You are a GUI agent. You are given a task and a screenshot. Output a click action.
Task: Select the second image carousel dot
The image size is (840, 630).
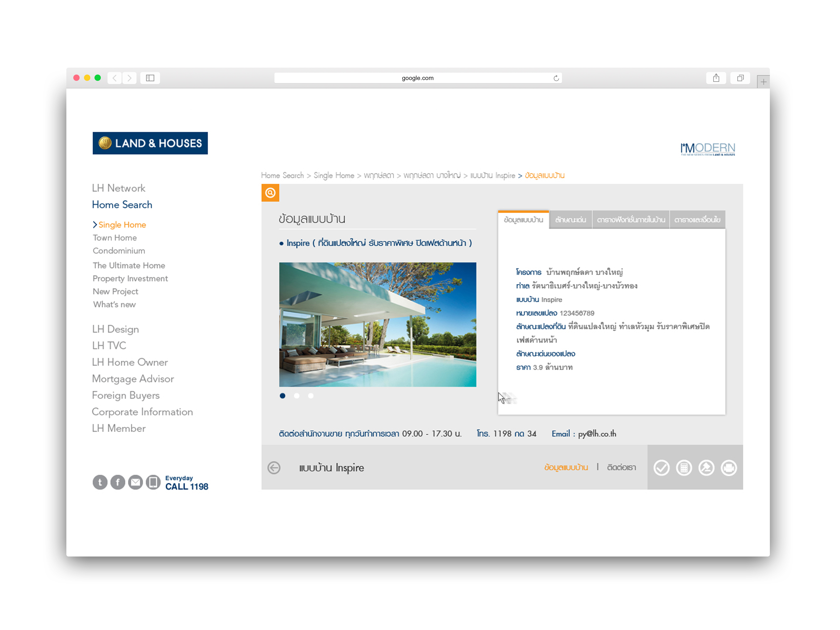click(x=297, y=396)
